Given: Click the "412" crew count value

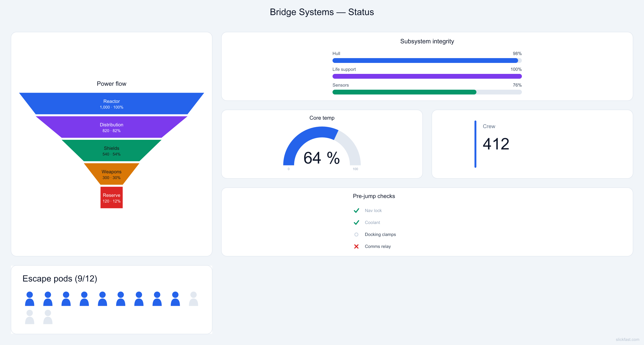Looking at the screenshot, I should coord(496,144).
